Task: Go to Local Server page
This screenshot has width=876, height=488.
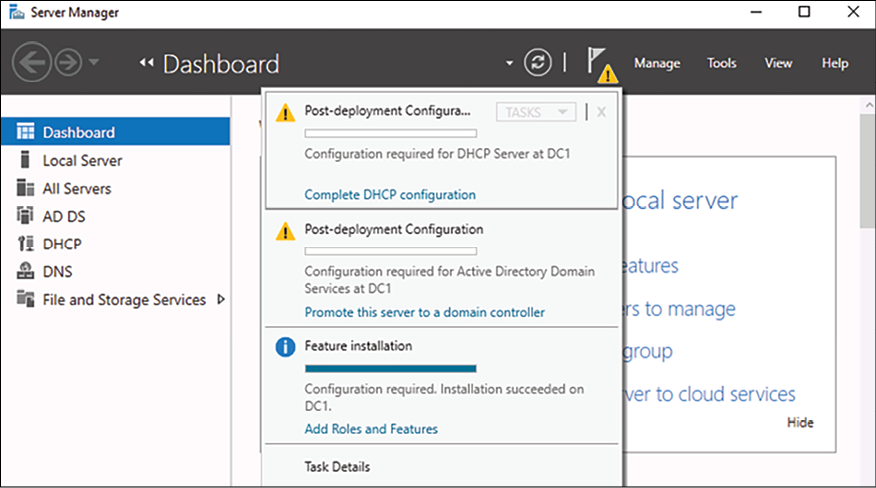Action: 82,160
